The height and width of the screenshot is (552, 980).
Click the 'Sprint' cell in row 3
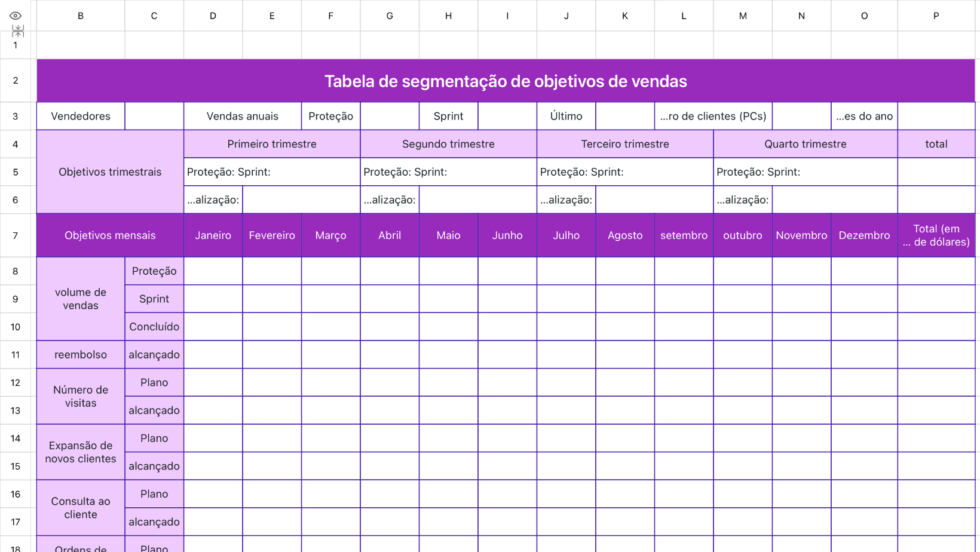[x=449, y=116]
